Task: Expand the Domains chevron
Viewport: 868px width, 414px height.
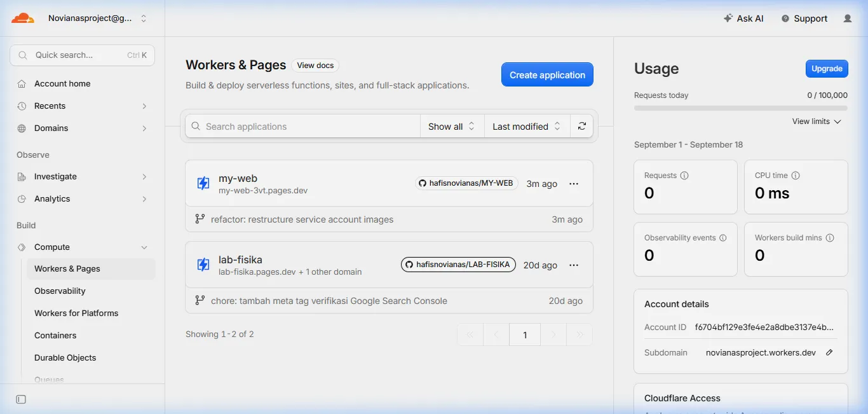Action: pos(144,128)
